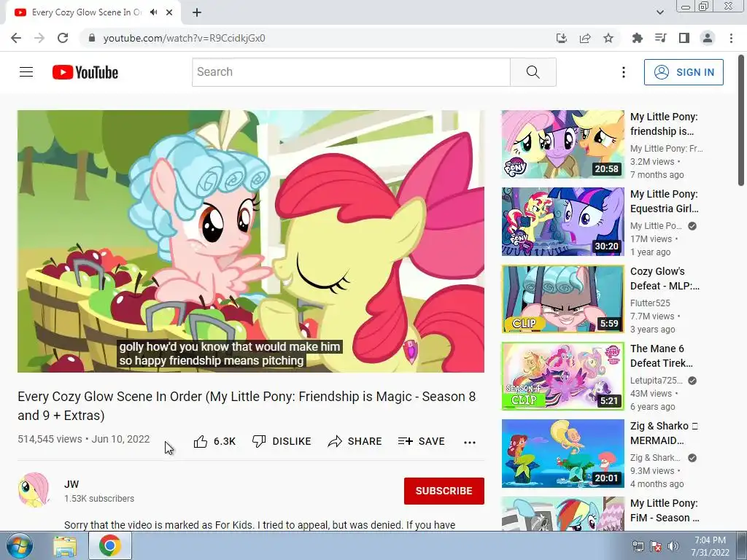The width and height of the screenshot is (747, 560).
Task: Open YouTube settings three-dot menu
Action: (x=623, y=72)
